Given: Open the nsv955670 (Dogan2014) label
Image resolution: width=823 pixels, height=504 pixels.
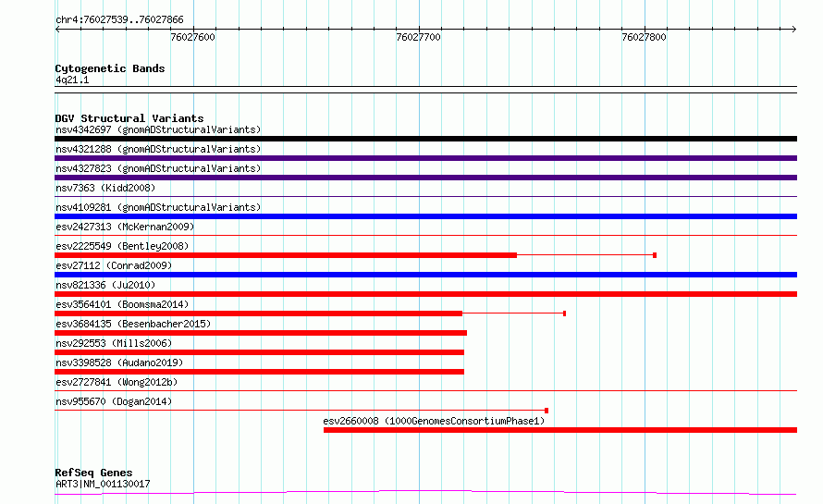Looking at the screenshot, I should [x=114, y=401].
